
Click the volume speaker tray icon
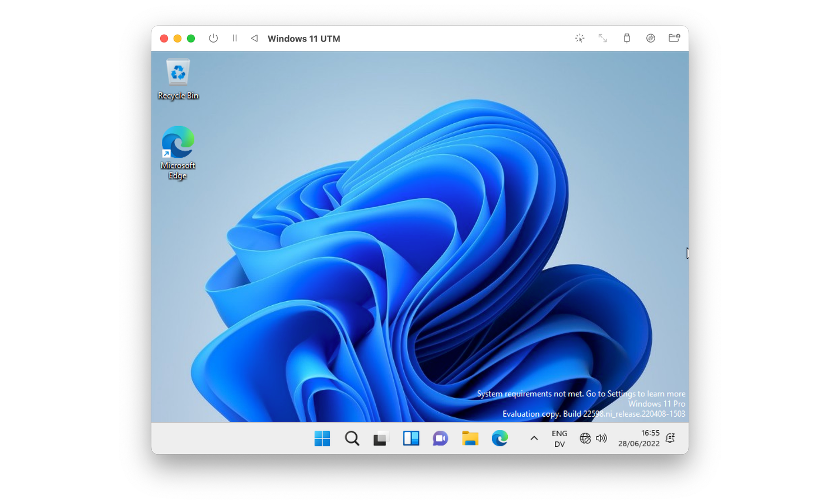601,438
